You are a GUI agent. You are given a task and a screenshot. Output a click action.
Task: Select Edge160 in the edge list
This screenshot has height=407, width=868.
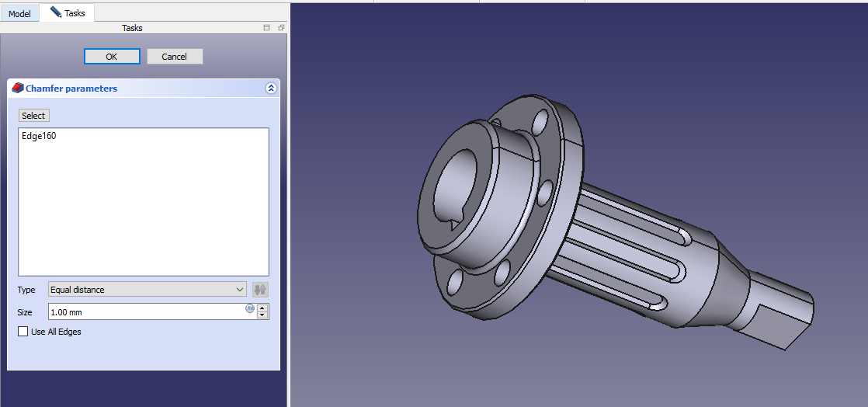(x=39, y=137)
